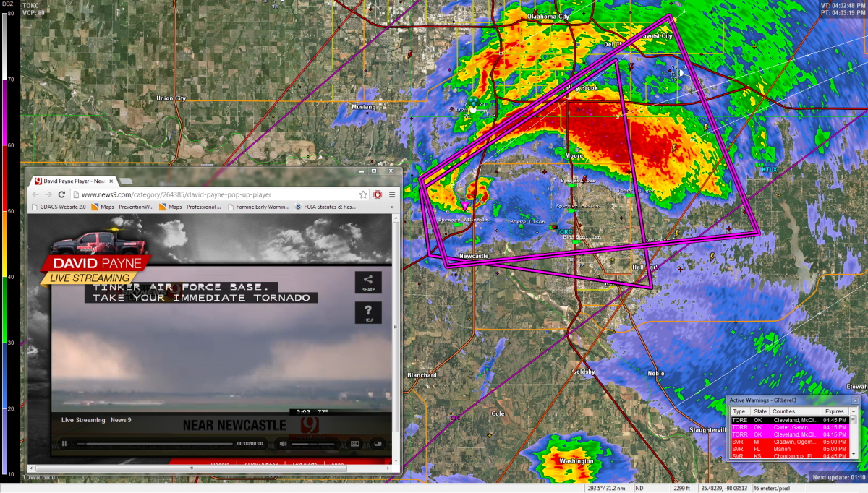Screen dimensions: 868x493
Task: Select the TORR Carter, Garvin warning row
Action: pyautogui.click(x=789, y=427)
